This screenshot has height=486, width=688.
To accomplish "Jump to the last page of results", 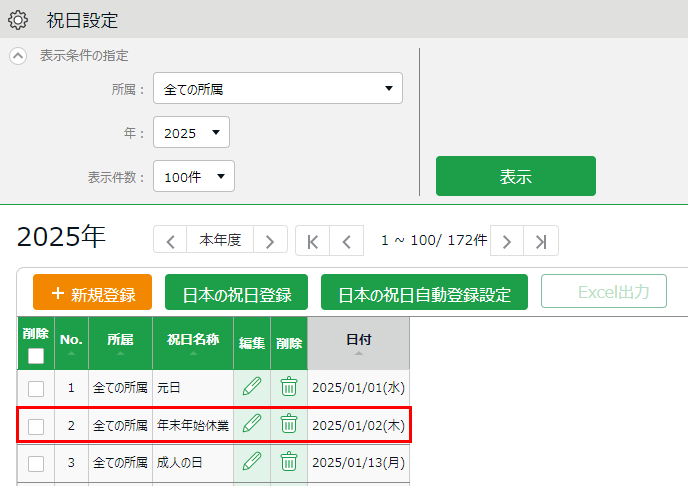I will click(541, 241).
